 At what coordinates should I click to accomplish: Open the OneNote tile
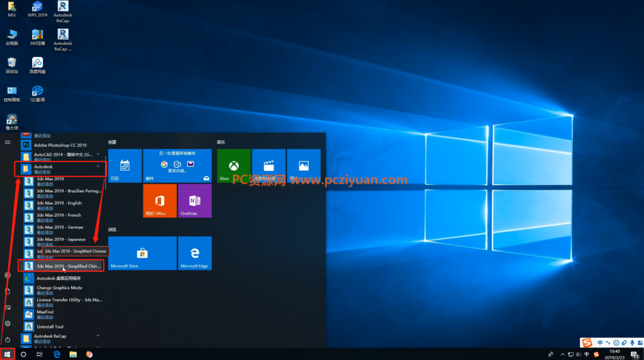(195, 200)
